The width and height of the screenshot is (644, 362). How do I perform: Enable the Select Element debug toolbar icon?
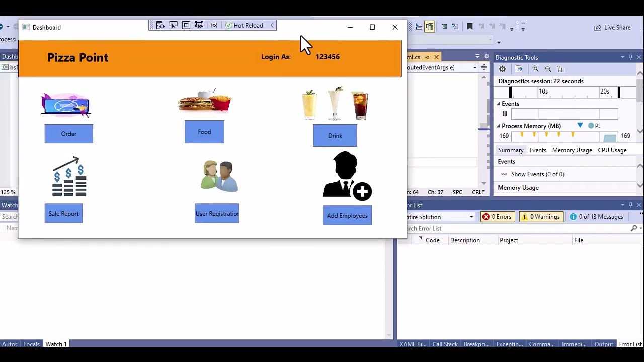(x=173, y=25)
